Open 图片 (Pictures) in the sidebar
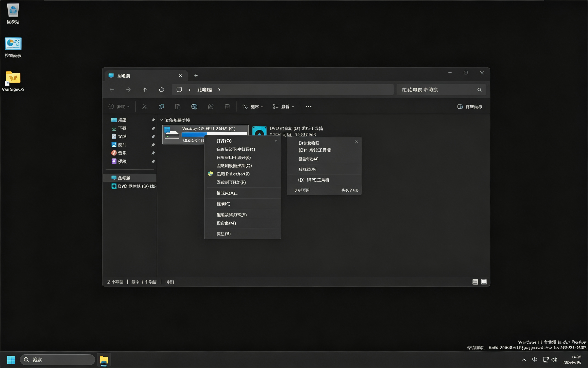Image resolution: width=588 pixels, height=368 pixels. click(122, 145)
